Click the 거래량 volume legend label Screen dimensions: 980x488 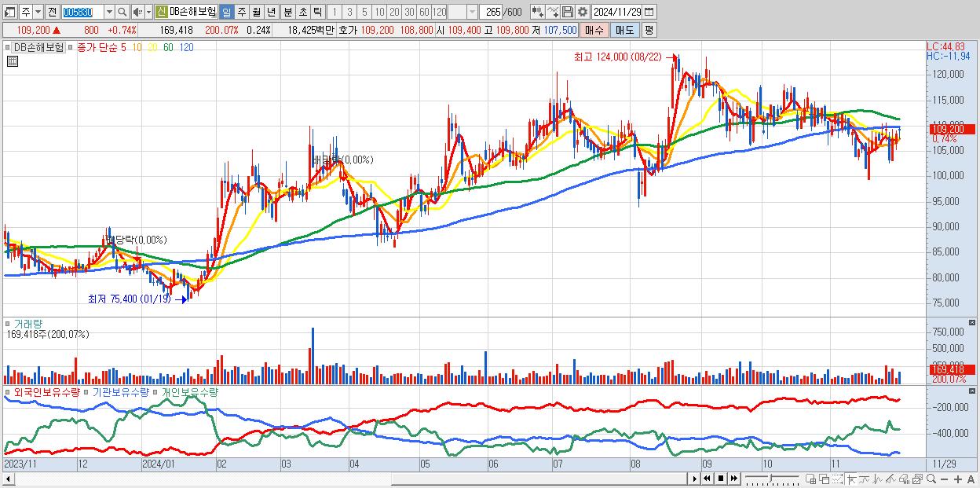(x=27, y=324)
